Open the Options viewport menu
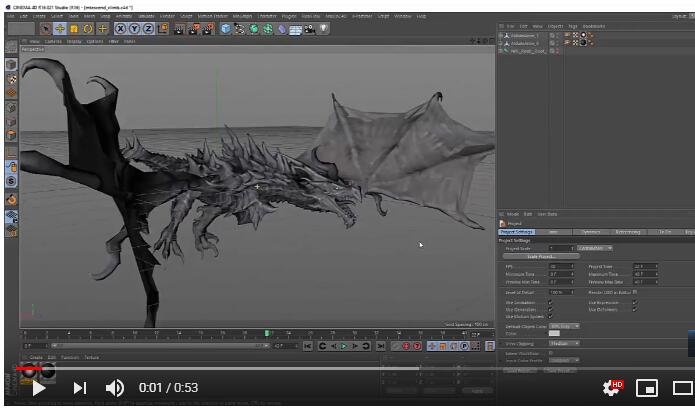The image size is (695, 412). tap(94, 42)
